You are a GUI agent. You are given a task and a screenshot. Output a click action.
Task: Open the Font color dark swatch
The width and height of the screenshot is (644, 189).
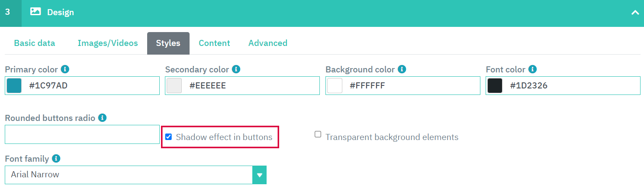pyautogui.click(x=495, y=86)
